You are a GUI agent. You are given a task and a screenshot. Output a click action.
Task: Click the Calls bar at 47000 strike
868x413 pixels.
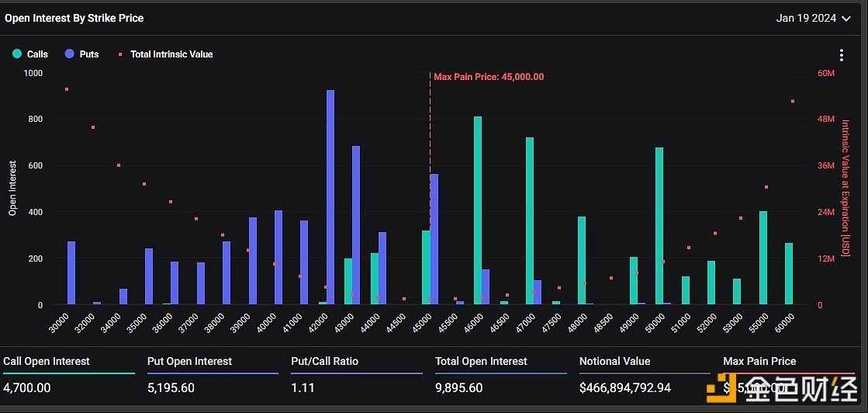530,220
